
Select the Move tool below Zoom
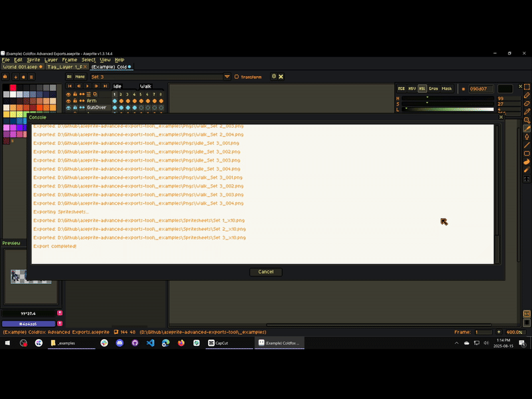coord(527,128)
